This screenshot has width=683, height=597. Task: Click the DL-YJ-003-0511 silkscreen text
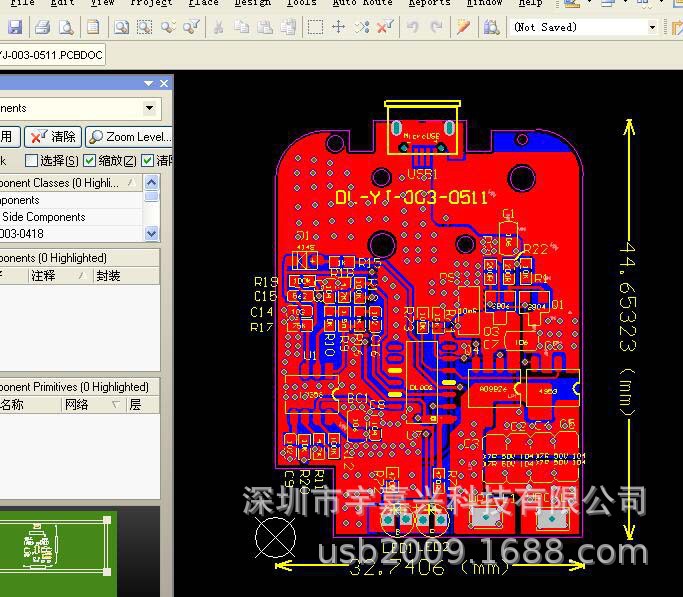pos(411,198)
